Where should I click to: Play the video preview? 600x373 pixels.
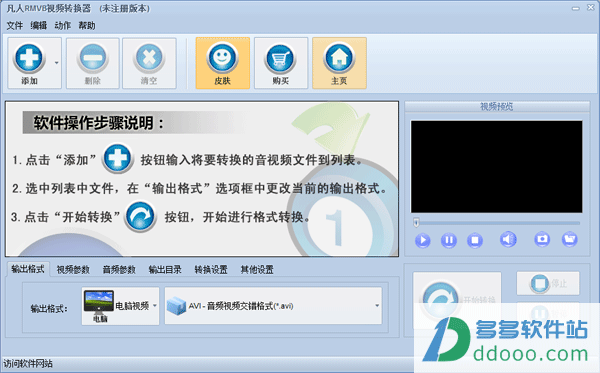click(x=422, y=240)
